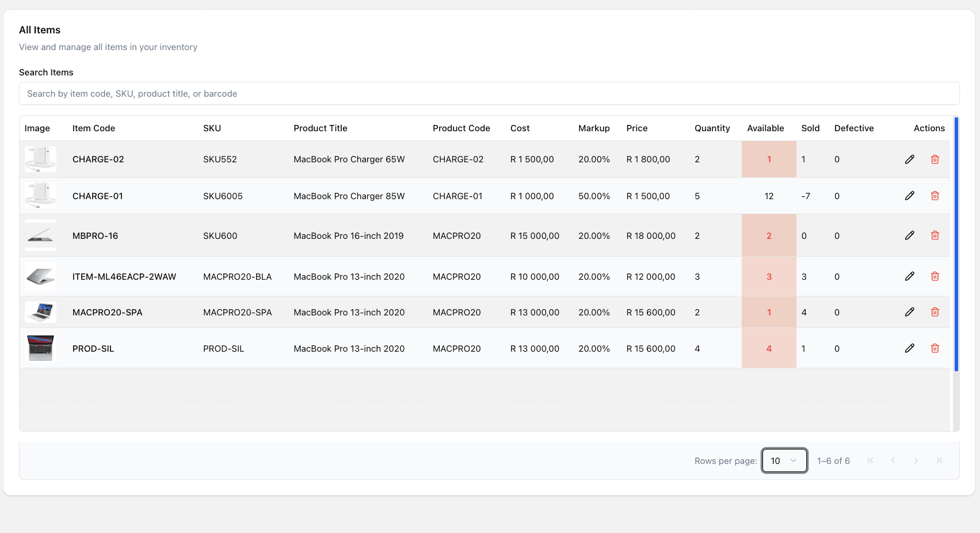The height and width of the screenshot is (533, 980).
Task: Click the Cost column header
Action: [x=520, y=128]
